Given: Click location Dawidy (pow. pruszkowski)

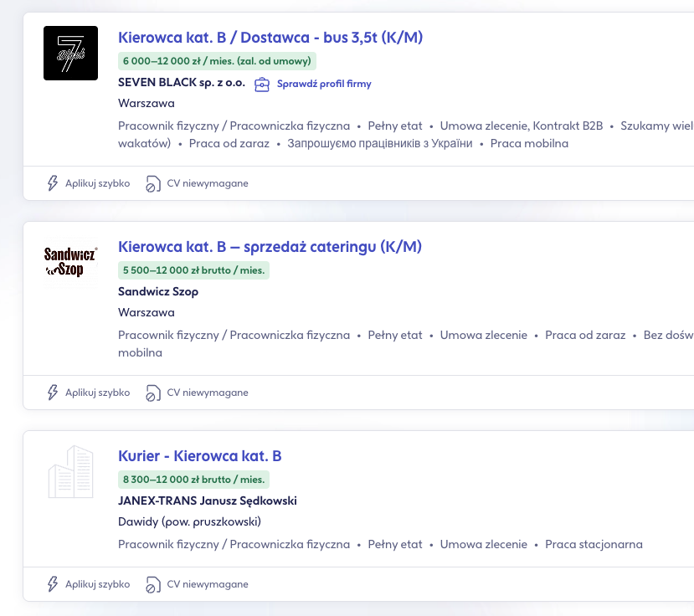Looking at the screenshot, I should 189,522.
